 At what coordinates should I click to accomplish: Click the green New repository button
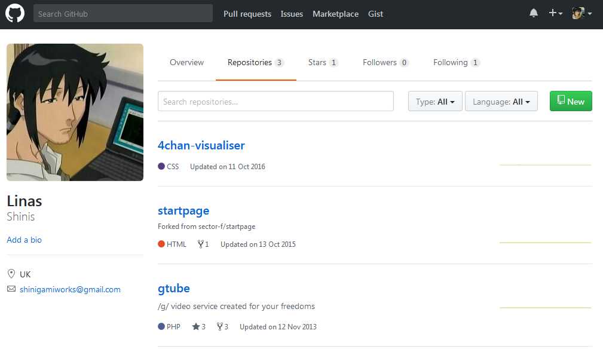(571, 101)
